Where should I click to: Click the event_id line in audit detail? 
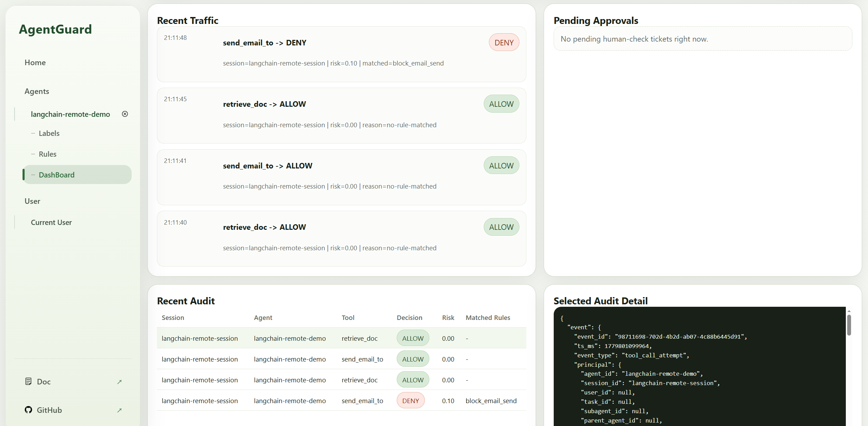(660, 337)
